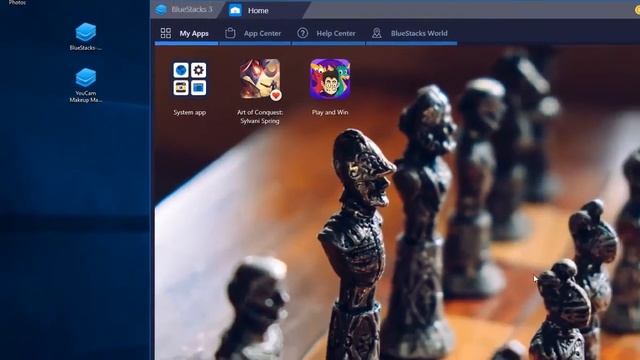Click the BlueStacks 3 logo icon
This screenshot has height=360, width=640.
[x=161, y=10]
